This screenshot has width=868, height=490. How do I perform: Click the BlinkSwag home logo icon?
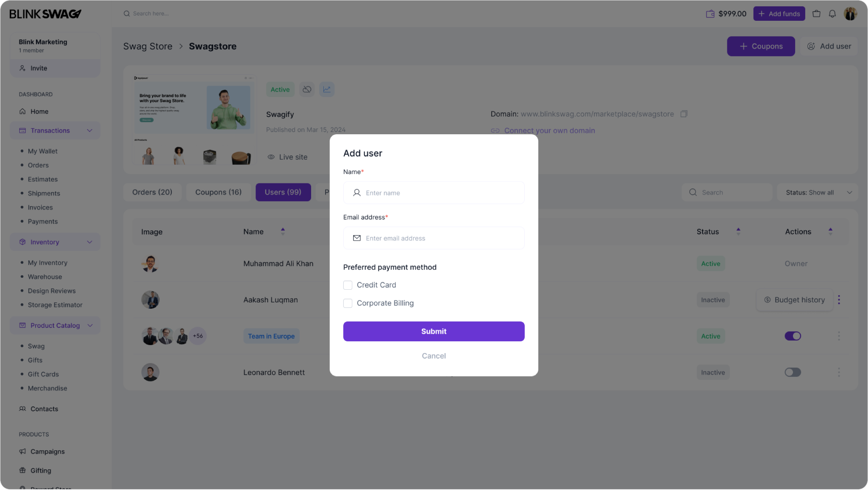click(46, 13)
